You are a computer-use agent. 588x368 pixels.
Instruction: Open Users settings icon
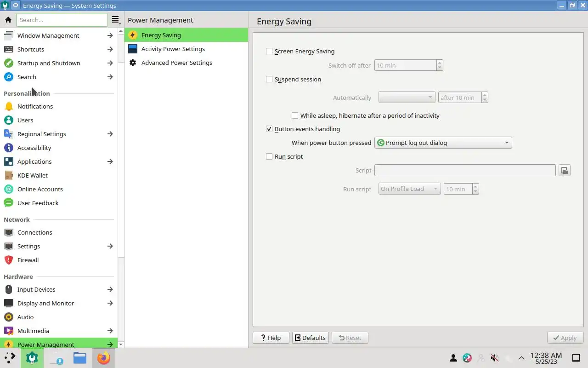(9, 120)
